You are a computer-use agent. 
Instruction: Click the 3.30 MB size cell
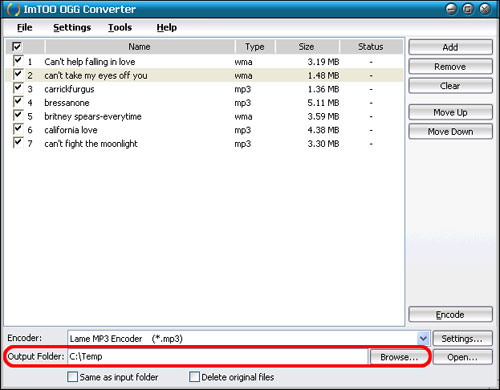point(323,144)
